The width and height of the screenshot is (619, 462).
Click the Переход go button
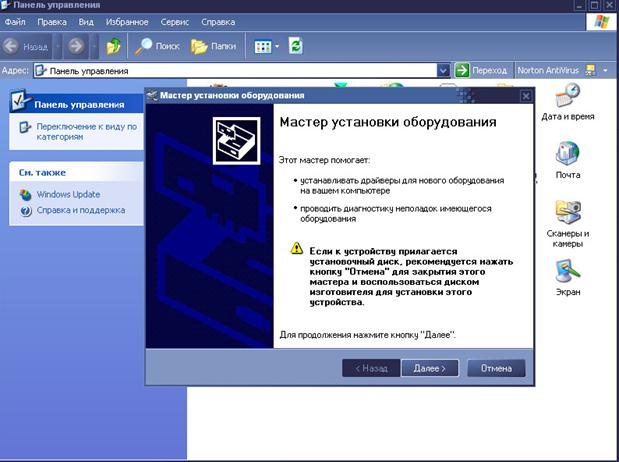click(482, 71)
